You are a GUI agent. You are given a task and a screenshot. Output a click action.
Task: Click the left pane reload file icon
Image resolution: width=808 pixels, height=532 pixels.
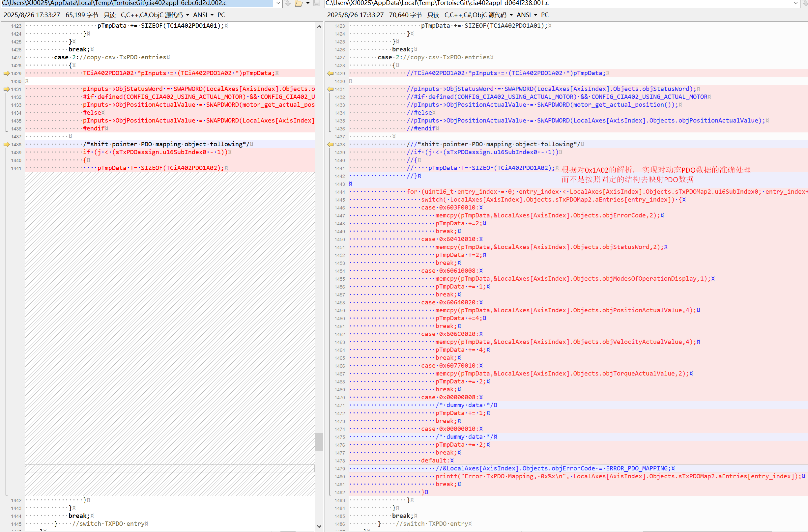point(288,3)
